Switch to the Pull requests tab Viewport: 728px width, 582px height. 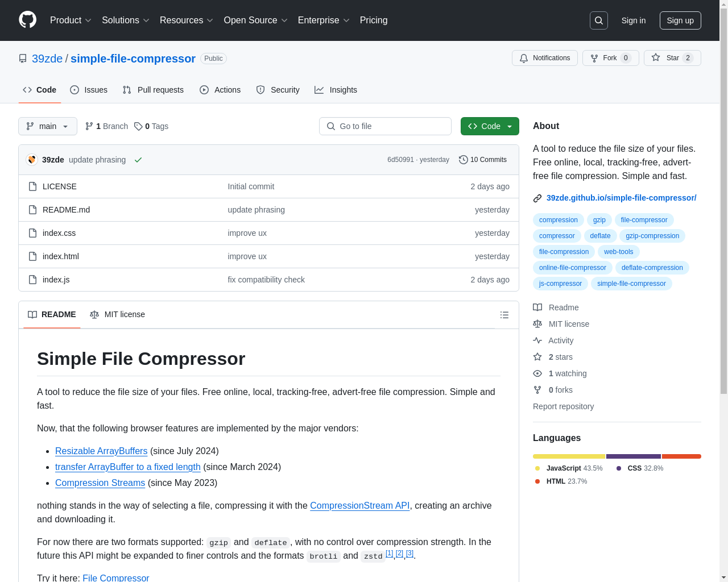153,90
